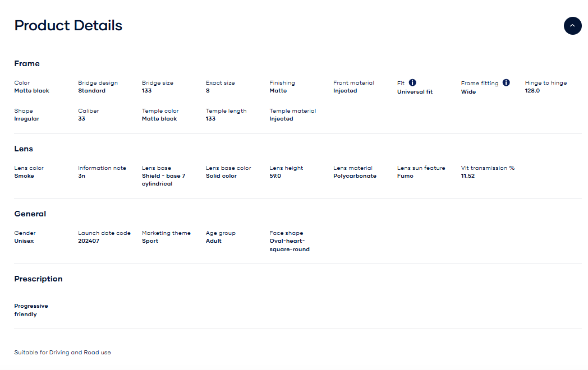
Task: Click the Wide frame fitting value
Action: (x=468, y=91)
